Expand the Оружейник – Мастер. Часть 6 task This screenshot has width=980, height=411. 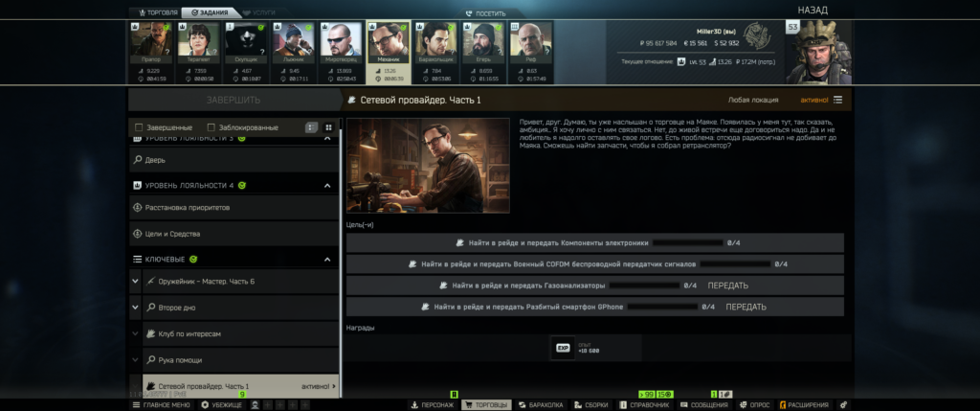click(x=136, y=282)
